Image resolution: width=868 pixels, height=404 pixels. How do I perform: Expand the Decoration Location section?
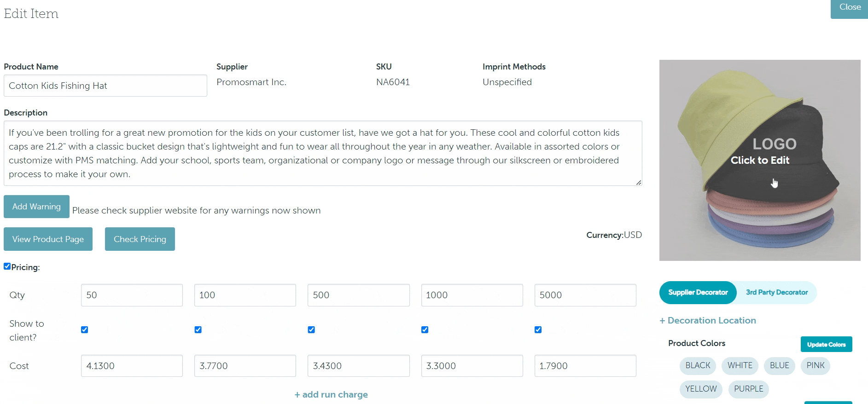tap(707, 321)
